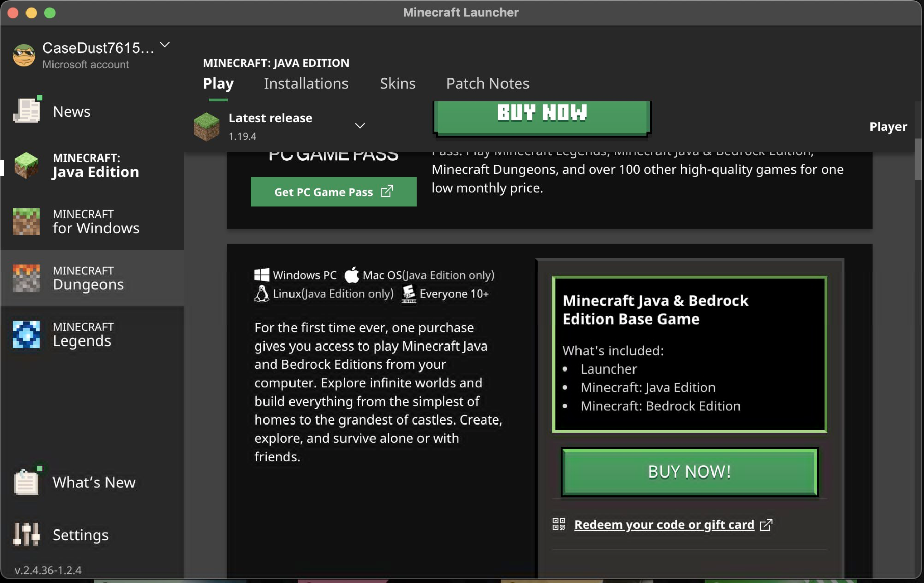The height and width of the screenshot is (583, 924).
Task: Click the Get PC Game Pass button
Action: [333, 192]
